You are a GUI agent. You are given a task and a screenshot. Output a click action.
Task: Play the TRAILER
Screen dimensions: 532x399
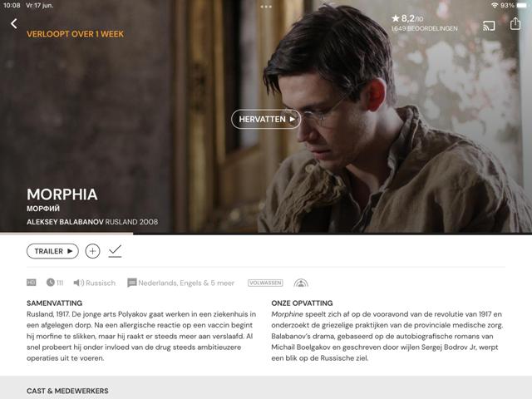click(x=52, y=251)
